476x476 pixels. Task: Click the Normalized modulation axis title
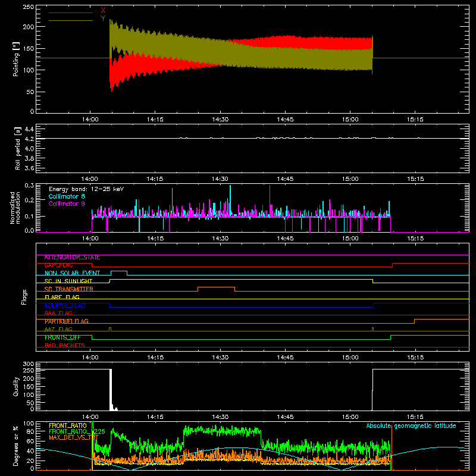coord(15,208)
